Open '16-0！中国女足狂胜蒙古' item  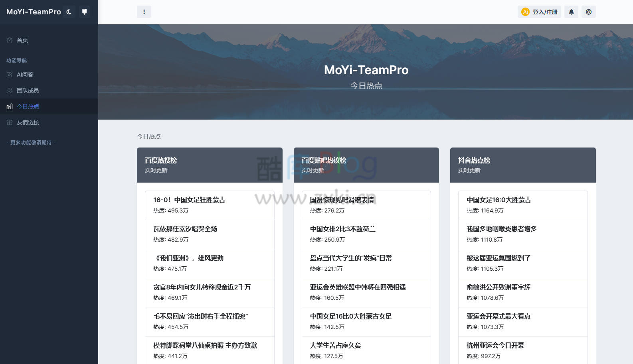(x=210, y=205)
